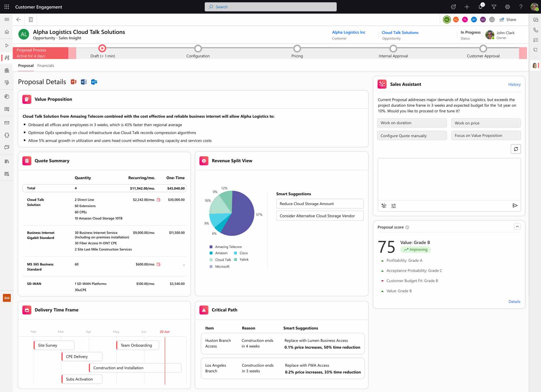This screenshot has height=392, width=541.
Task: Send message with the arrow icon
Action: point(515,206)
